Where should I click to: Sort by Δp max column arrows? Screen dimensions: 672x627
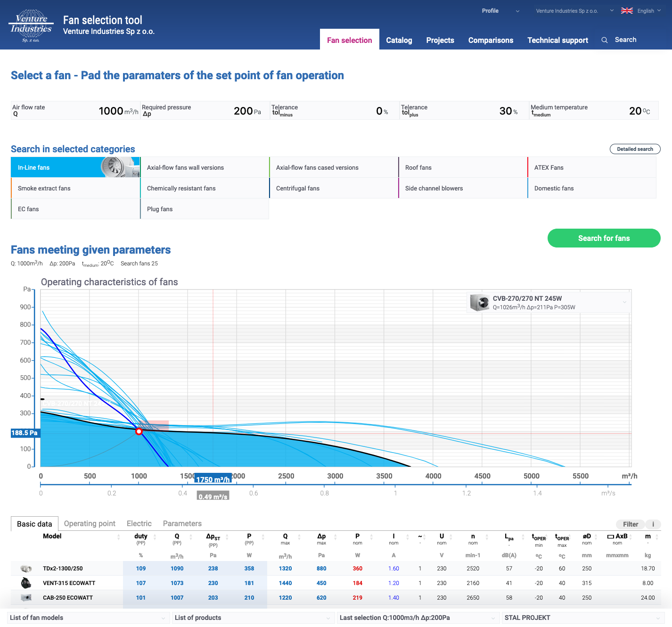point(336,537)
